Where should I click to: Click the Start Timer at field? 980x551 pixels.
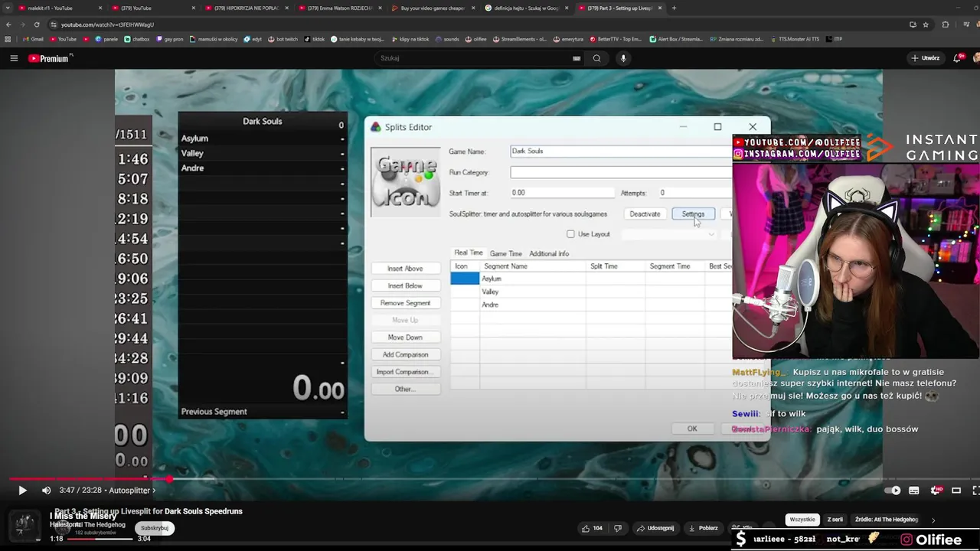coord(563,193)
